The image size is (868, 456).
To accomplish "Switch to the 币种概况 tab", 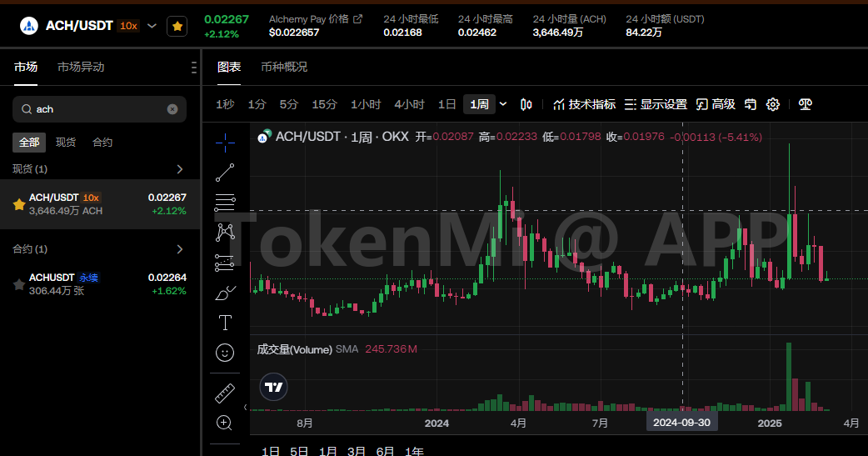I will click(x=284, y=67).
